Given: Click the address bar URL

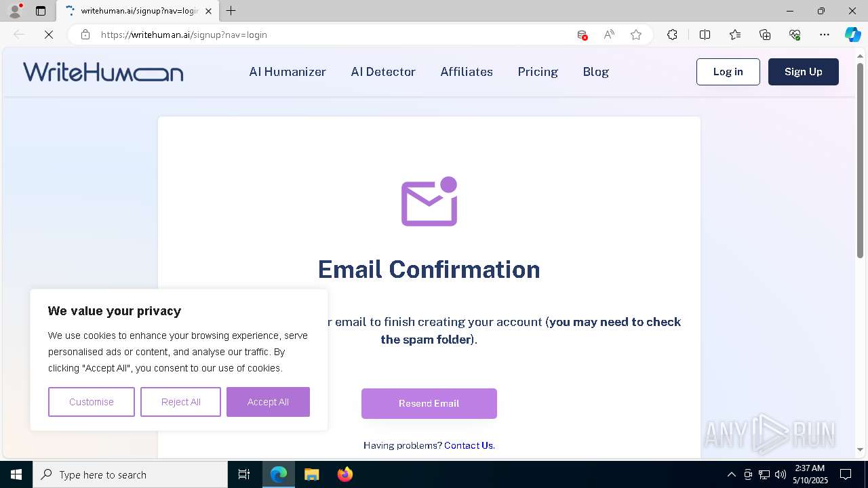Looking at the screenshot, I should [184, 35].
